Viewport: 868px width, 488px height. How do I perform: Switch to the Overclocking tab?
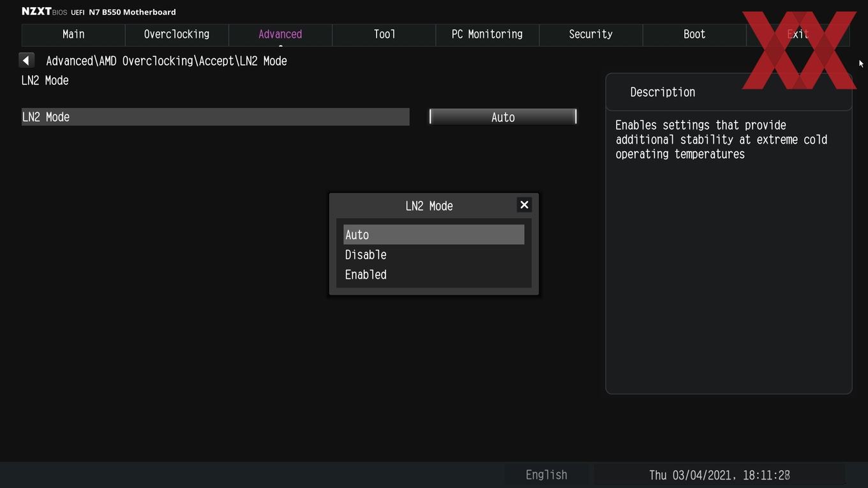click(177, 34)
